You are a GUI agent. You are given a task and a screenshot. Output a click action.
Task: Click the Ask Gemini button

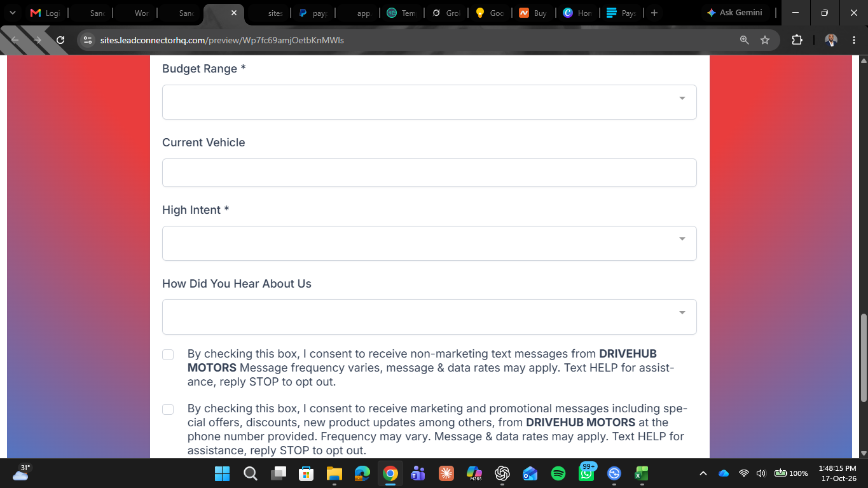(x=734, y=13)
